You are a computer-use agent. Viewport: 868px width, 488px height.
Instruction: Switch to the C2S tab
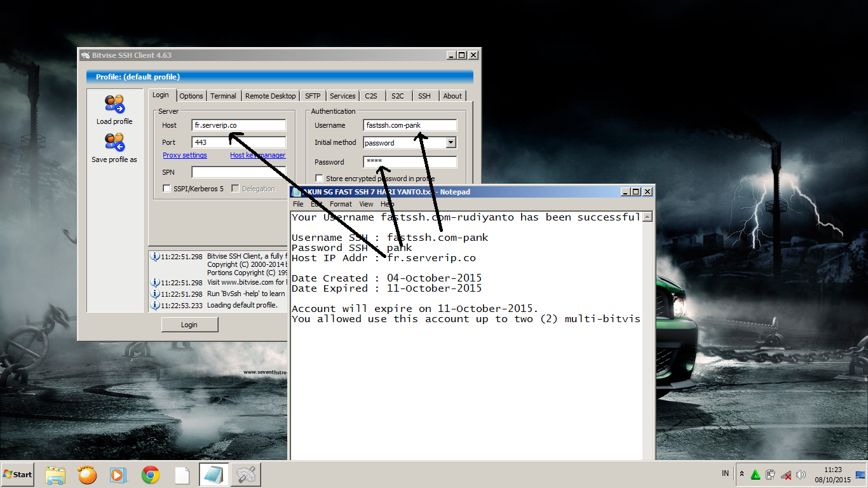371,96
